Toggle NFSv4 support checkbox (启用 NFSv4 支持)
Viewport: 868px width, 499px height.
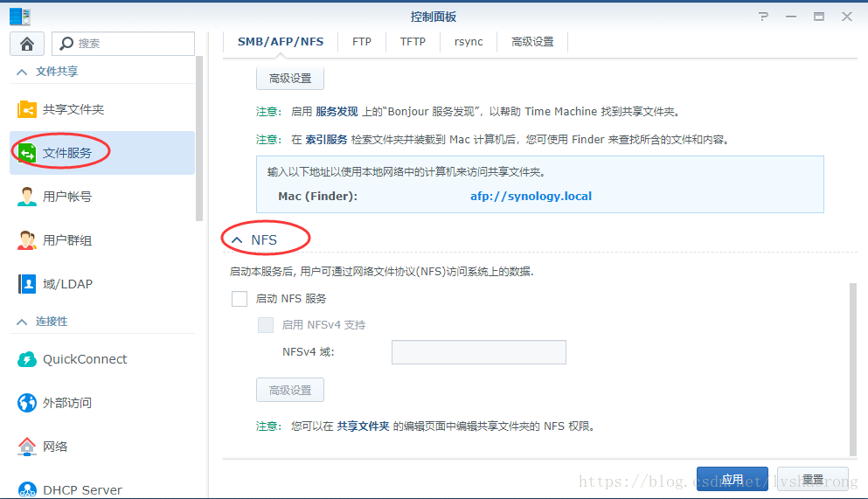tap(266, 325)
